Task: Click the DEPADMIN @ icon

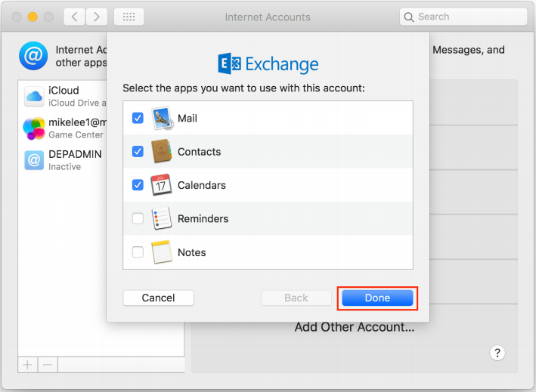Action: tap(34, 160)
